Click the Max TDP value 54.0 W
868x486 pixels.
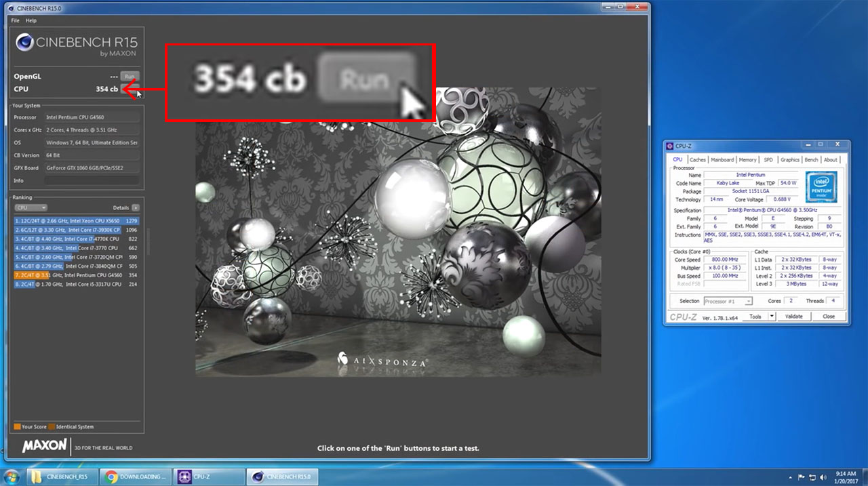(x=788, y=183)
